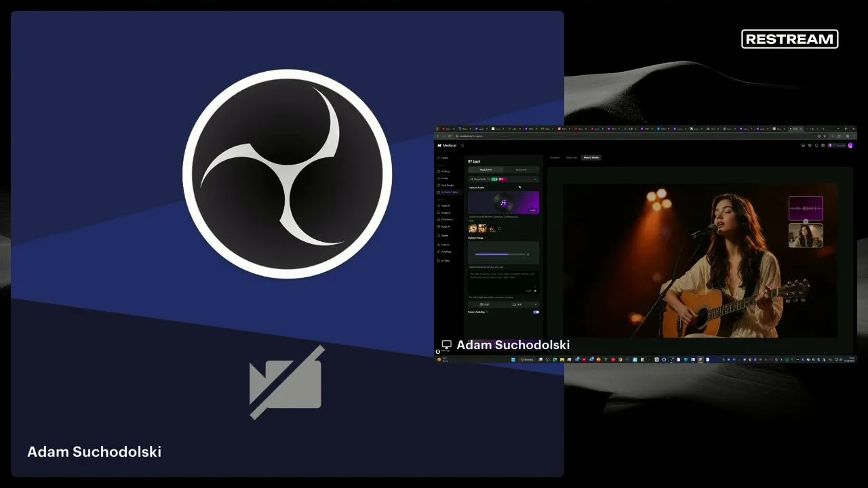This screenshot has width=868, height=488.
Task: Select the left mode tab under MV Agent
Action: click(x=486, y=170)
